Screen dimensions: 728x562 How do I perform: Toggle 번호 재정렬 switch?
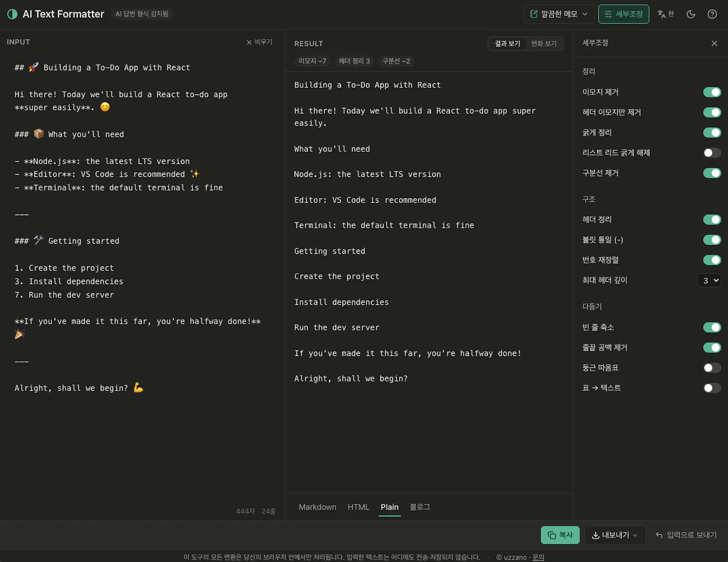(x=712, y=260)
